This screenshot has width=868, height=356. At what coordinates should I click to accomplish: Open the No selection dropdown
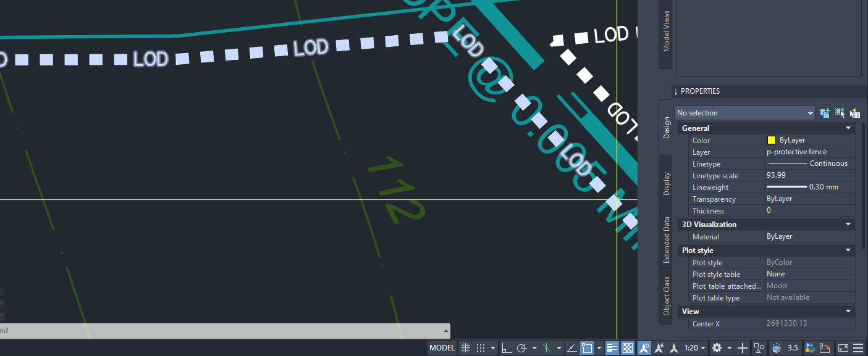pos(744,113)
